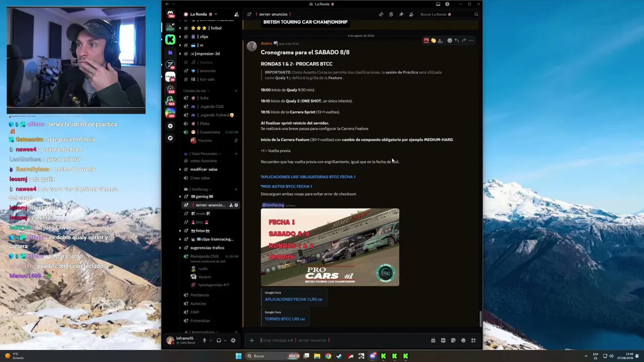Forward destro's message arrow icon

(x=463, y=41)
